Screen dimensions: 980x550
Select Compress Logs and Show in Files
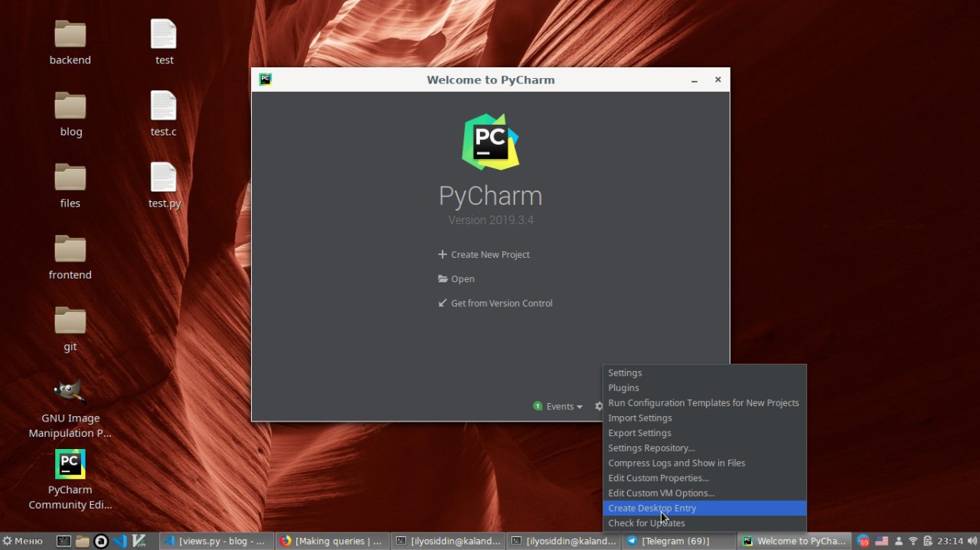(x=704, y=463)
